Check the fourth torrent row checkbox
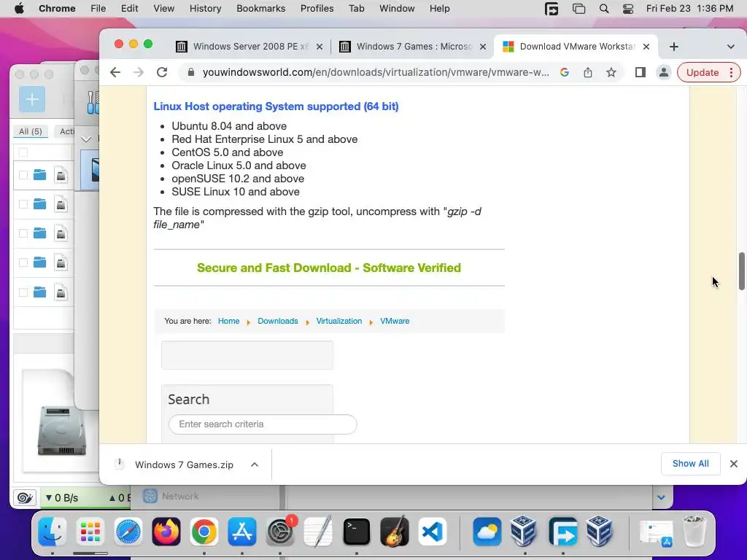747x560 pixels. pos(23,262)
